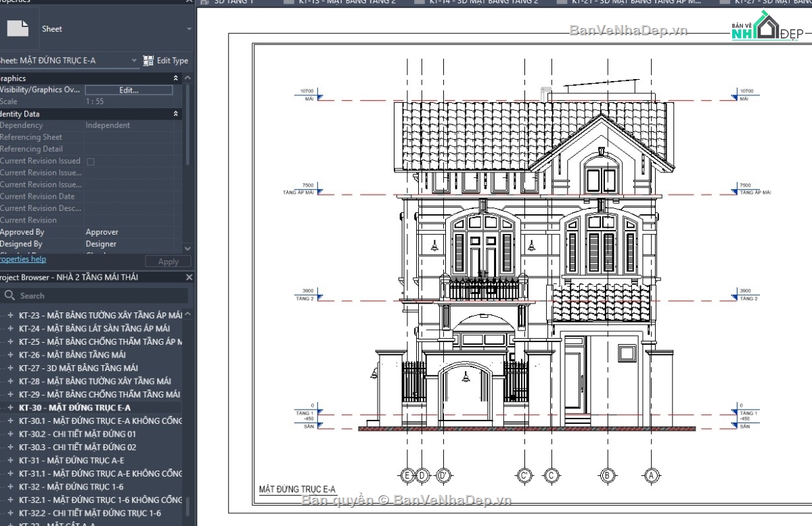Select sheet 'KT-32.2 - CHI TIẾT MẶT ĐỨNG TRỤC 1-6'
This screenshot has height=526, width=812.
90,513
